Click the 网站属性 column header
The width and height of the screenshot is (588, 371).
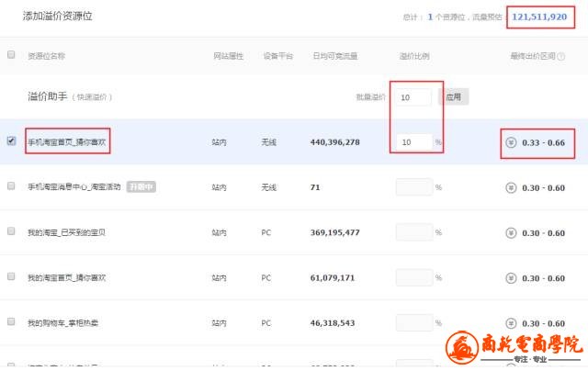pyautogui.click(x=229, y=56)
